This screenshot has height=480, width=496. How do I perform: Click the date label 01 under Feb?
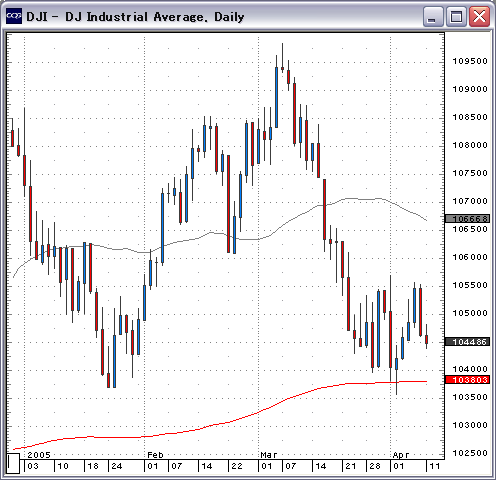[x=153, y=466]
